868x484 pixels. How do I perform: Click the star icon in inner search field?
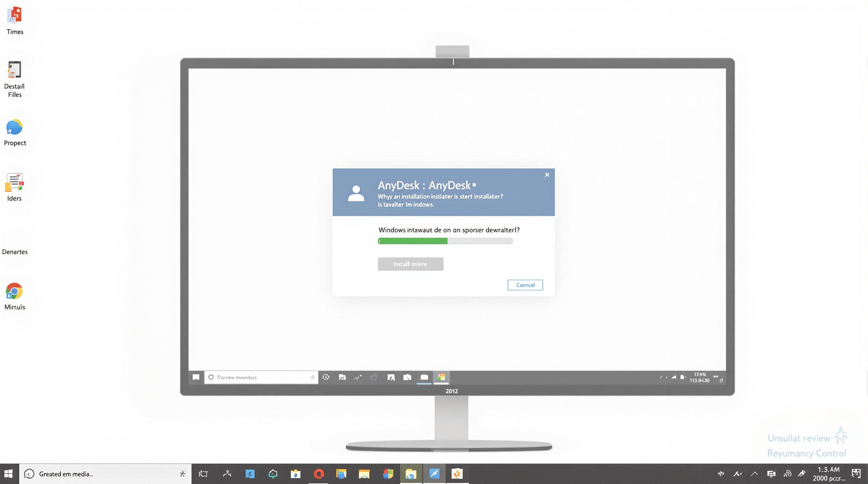click(312, 377)
